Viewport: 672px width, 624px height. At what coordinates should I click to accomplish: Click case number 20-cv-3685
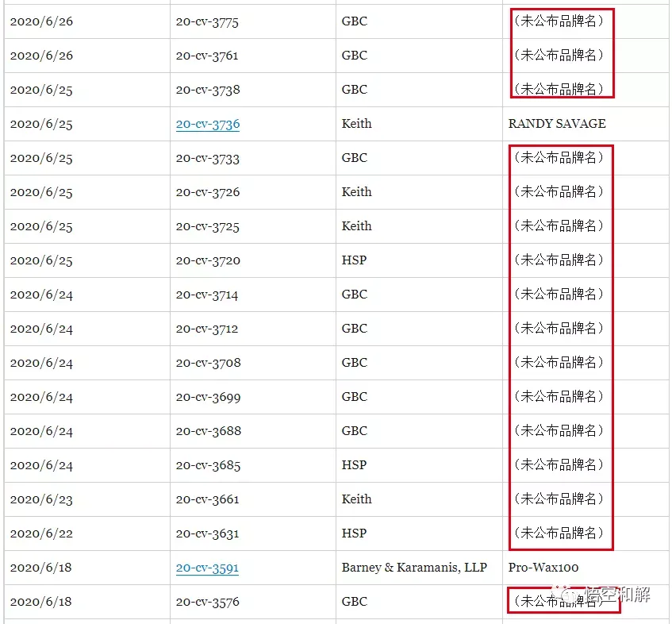208,465
